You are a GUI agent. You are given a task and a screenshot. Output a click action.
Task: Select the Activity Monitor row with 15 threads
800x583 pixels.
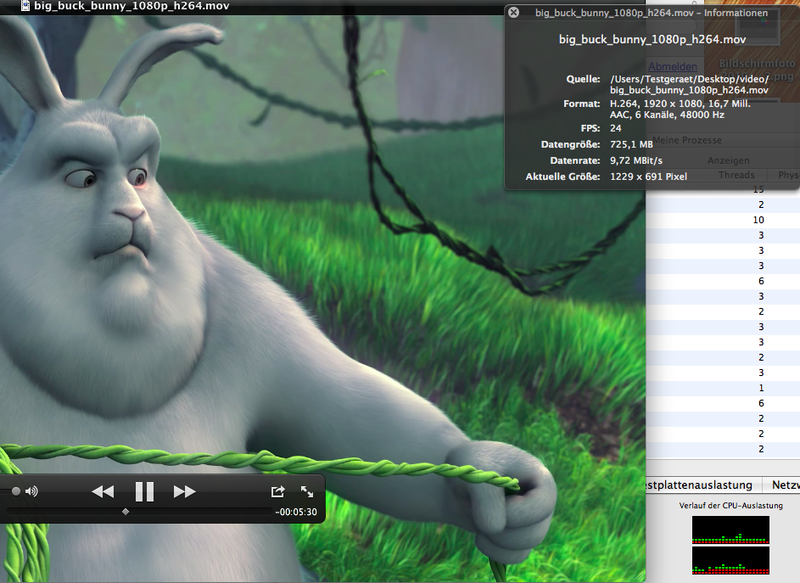tap(723, 190)
